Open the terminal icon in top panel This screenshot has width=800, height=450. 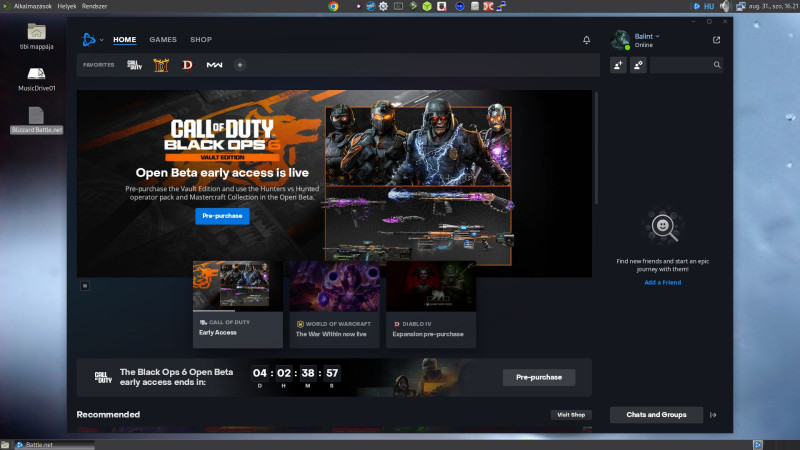pos(398,6)
